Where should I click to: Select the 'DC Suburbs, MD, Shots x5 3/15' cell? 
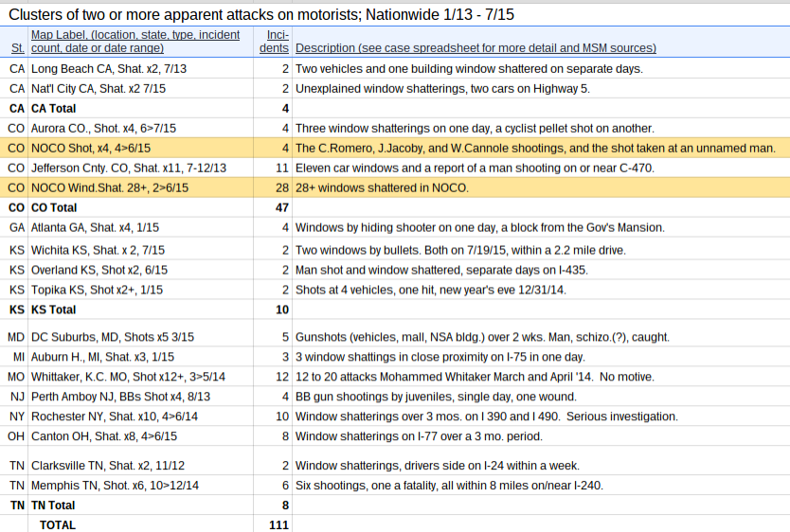click(x=113, y=337)
